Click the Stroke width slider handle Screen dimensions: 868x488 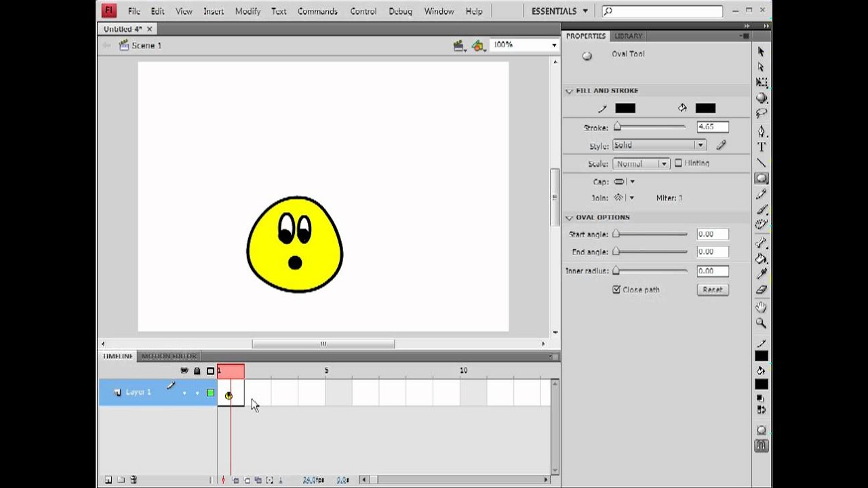tap(617, 127)
